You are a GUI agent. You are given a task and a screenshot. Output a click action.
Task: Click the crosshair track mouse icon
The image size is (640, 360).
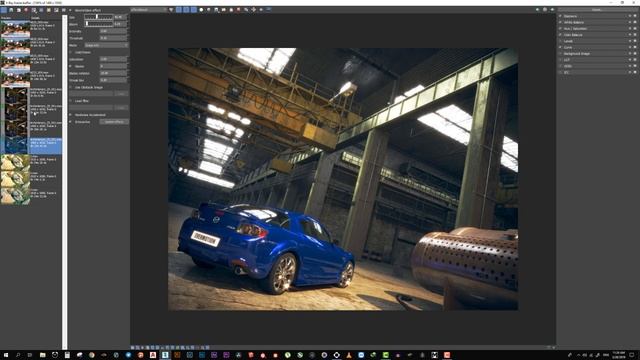click(253, 9)
